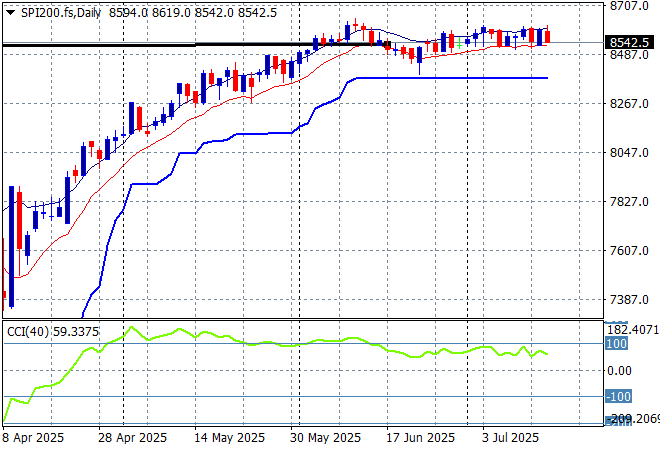Image resolution: width=660 pixels, height=450 pixels.
Task: Select the CCI(40) 59.3375 indicator label
Action: [x=53, y=332]
